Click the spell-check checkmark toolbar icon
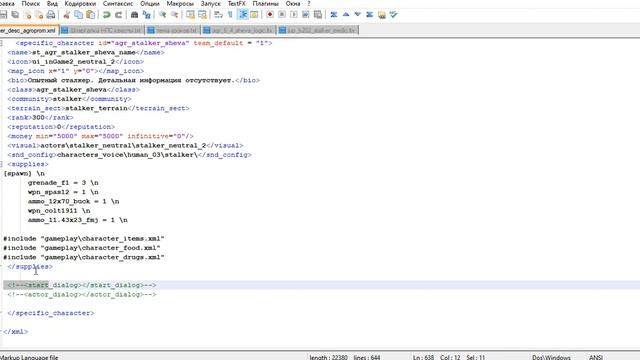Screen dimensions: 640x360 [x=393, y=15]
